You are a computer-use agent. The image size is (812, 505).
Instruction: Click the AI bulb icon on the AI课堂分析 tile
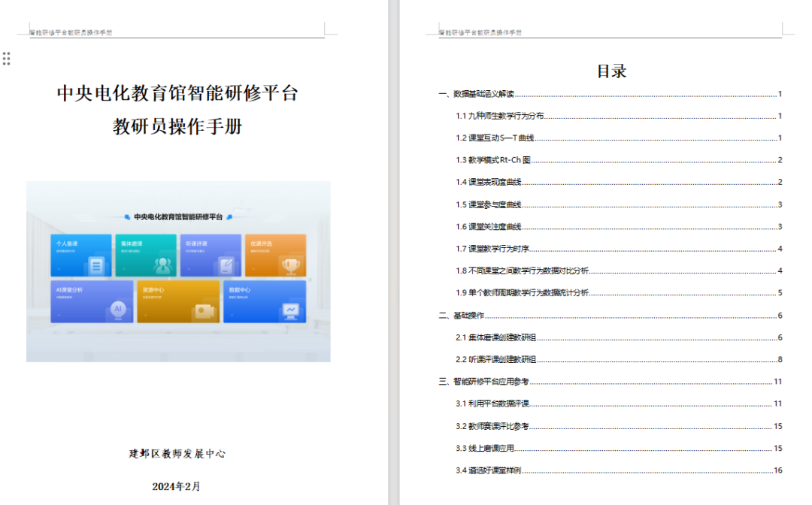coord(117,309)
